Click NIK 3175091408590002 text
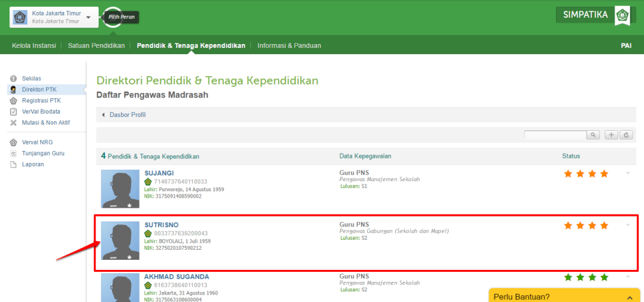 [173, 196]
